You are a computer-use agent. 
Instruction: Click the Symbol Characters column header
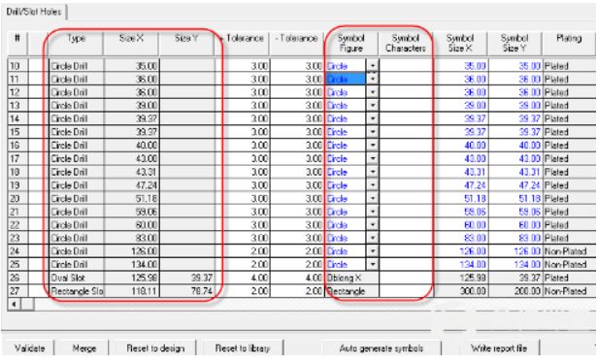click(406, 43)
